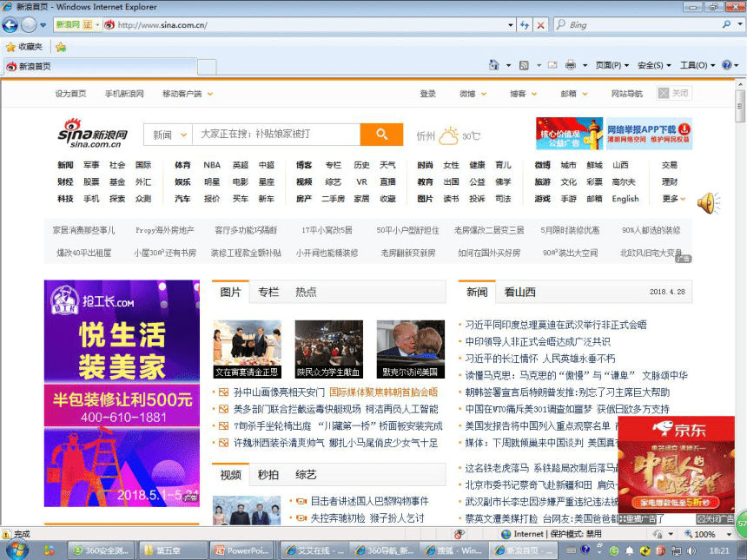Open the empty new tab button

coord(207,67)
